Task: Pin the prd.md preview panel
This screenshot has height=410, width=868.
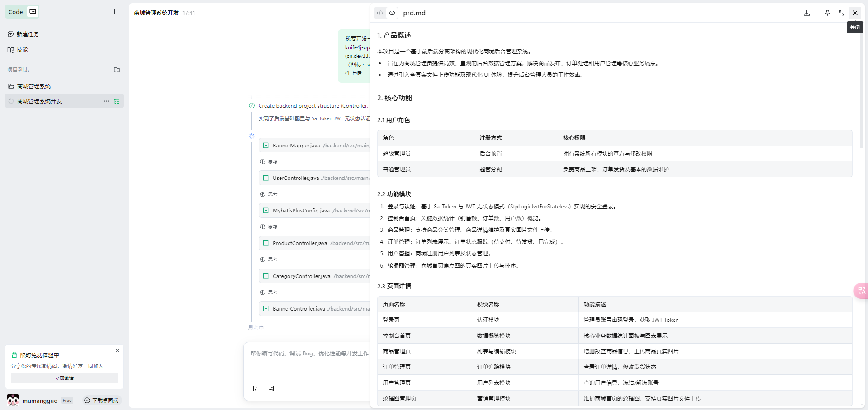Action: [827, 13]
